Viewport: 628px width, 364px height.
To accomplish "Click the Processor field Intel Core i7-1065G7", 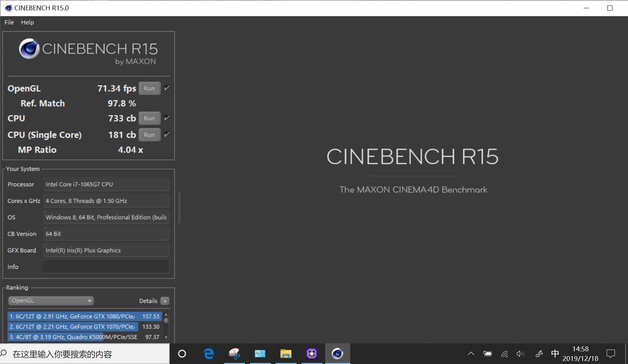I will (x=106, y=184).
